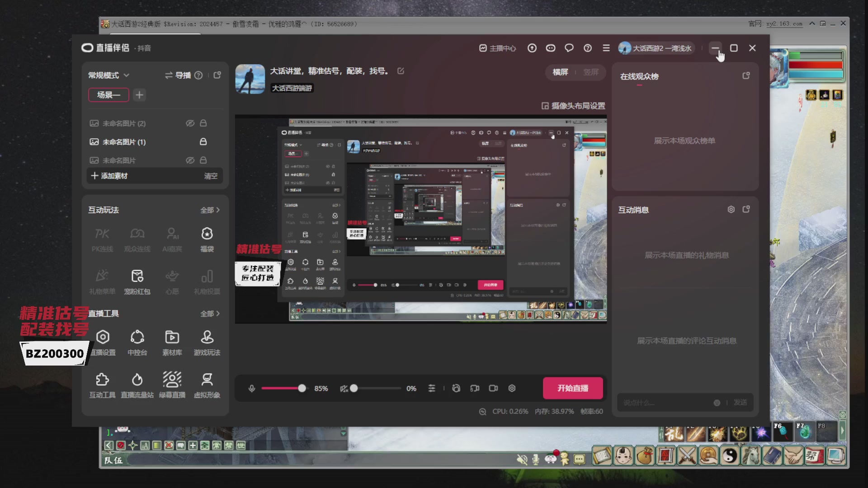Open the emoji picker in chat input
868x488 pixels.
pos(717,403)
